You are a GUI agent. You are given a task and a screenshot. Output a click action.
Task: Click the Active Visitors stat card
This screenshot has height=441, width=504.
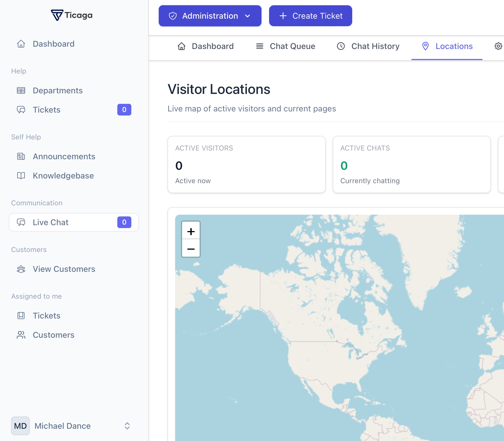[246, 164]
